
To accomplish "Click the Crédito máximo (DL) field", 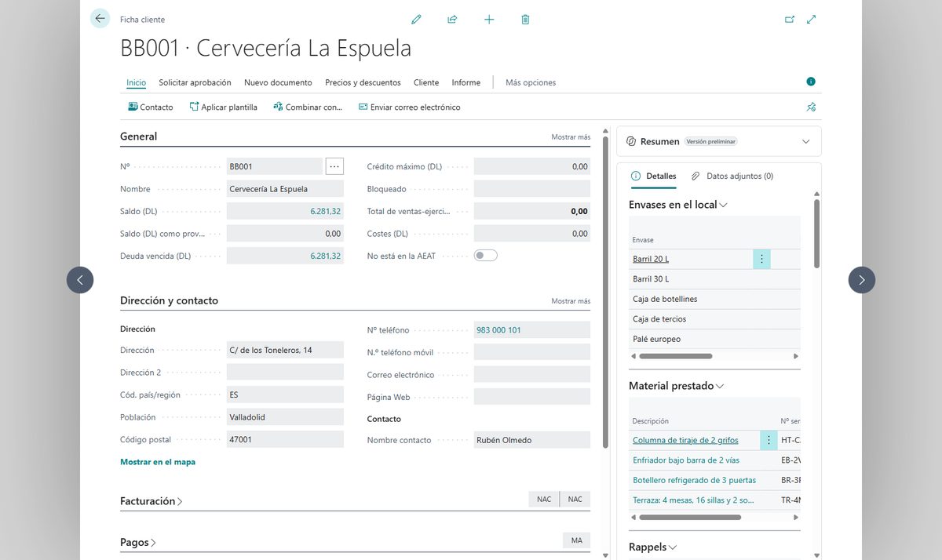I will pyautogui.click(x=532, y=166).
